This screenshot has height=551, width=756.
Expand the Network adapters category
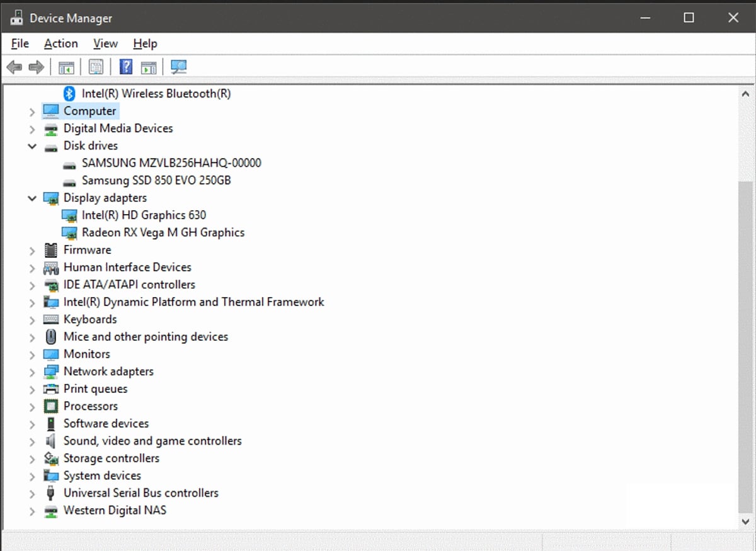click(x=32, y=372)
